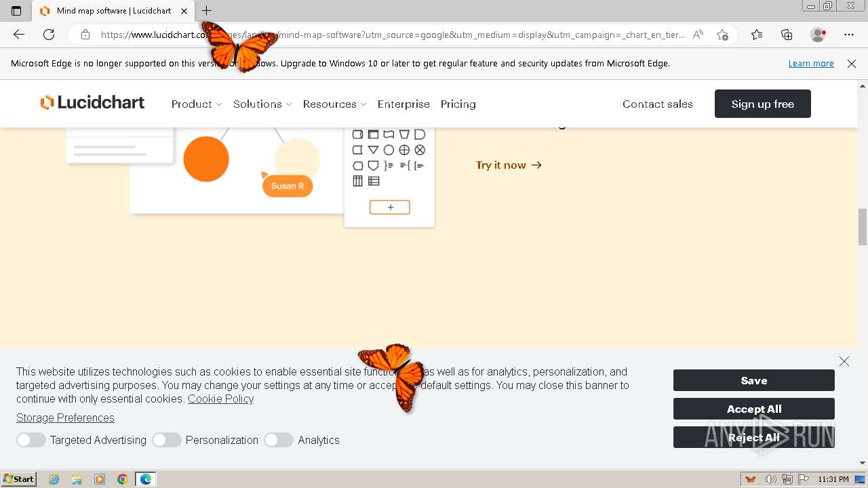Click the plus button in shape panel
Viewport: 868px width, 488px height.
pos(390,207)
